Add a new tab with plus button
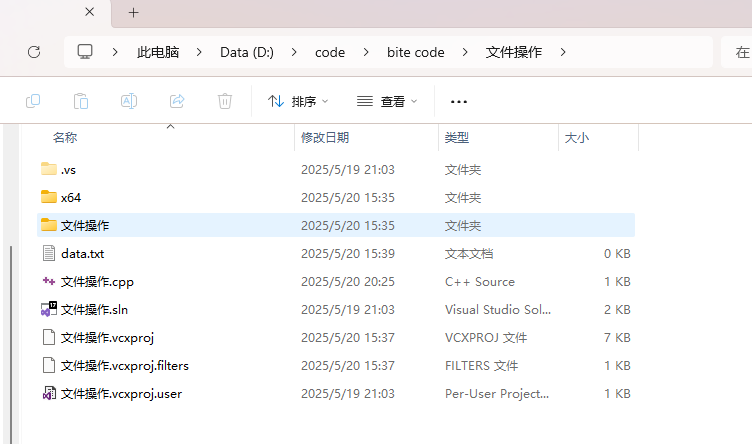This screenshot has height=444, width=752. (133, 12)
